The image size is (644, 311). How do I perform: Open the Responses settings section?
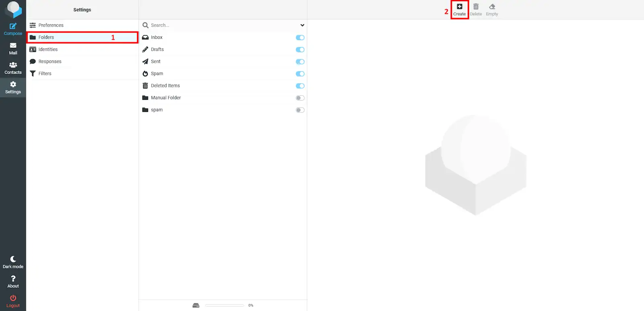click(50, 62)
